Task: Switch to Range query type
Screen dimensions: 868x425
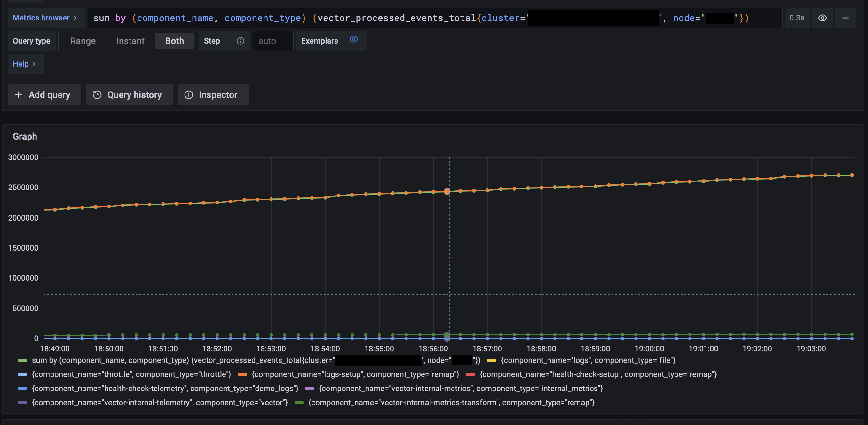Action: click(83, 41)
